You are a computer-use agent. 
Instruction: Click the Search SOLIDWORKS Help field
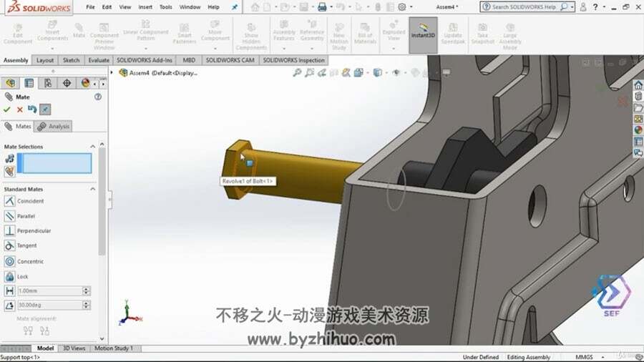point(524,7)
